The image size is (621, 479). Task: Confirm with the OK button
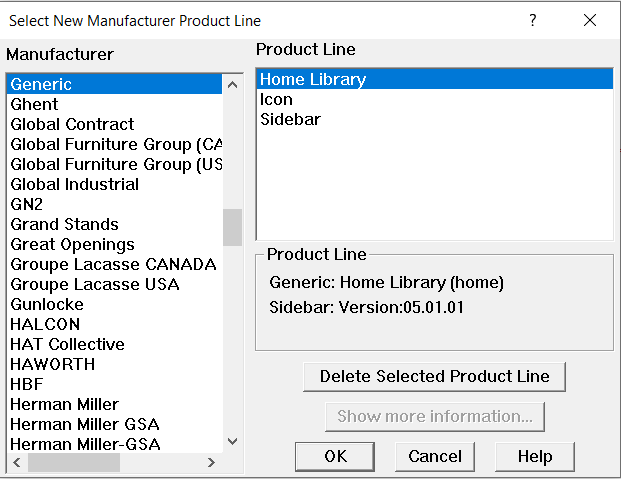[x=335, y=456]
